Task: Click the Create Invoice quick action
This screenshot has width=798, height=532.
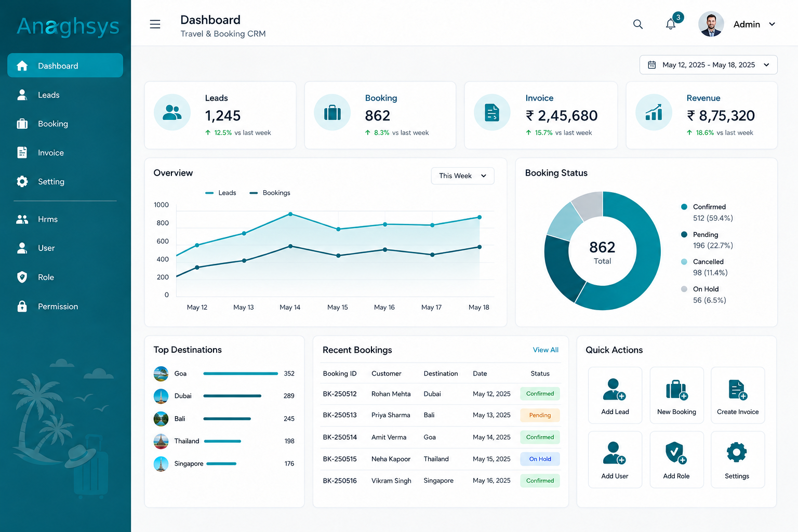Action: tap(738, 395)
